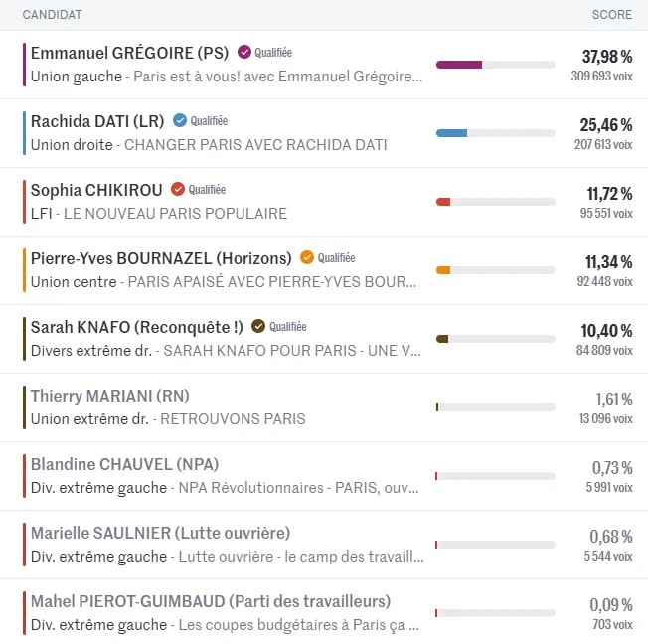Click the 37,98 % score value
This screenshot has width=648, height=644.
[606, 56]
